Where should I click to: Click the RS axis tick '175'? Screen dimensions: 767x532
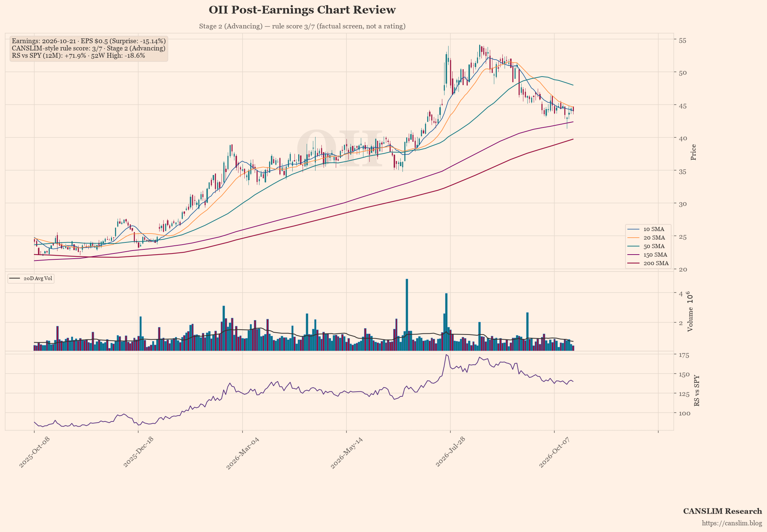coord(684,355)
